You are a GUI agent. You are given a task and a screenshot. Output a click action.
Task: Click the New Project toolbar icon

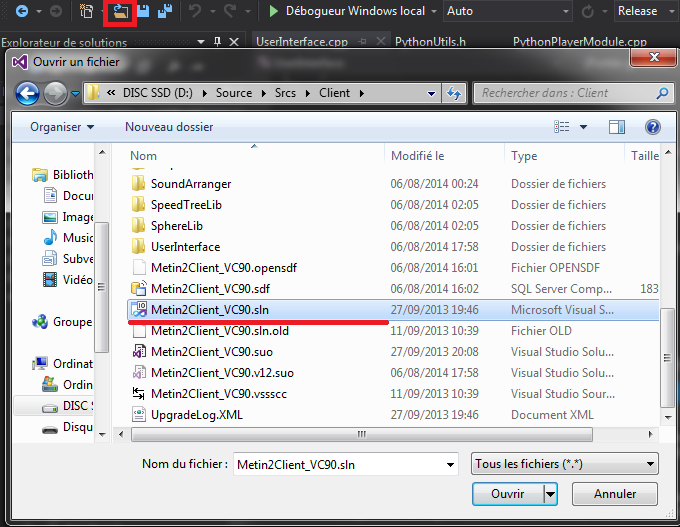86,11
